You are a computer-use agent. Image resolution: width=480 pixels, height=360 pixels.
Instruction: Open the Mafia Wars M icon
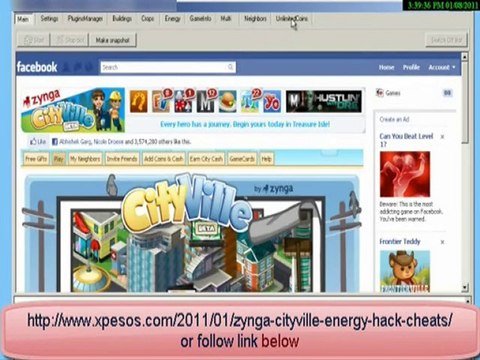point(206,101)
